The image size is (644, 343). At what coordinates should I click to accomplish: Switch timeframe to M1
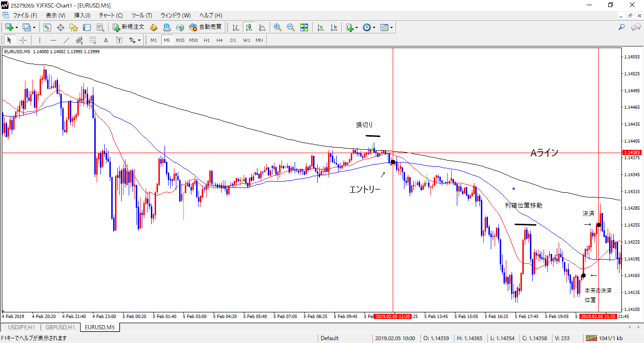coord(154,40)
